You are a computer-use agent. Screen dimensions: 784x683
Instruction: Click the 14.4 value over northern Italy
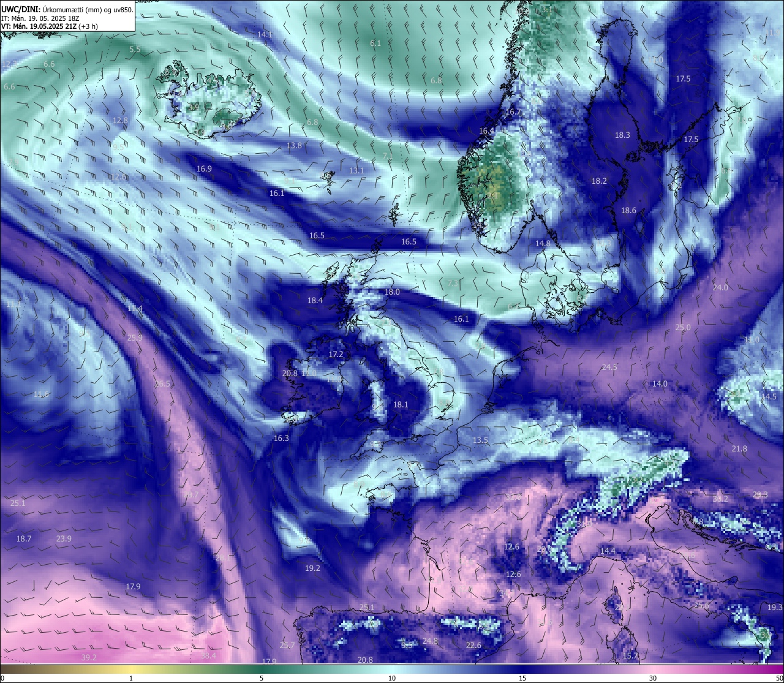(x=608, y=551)
